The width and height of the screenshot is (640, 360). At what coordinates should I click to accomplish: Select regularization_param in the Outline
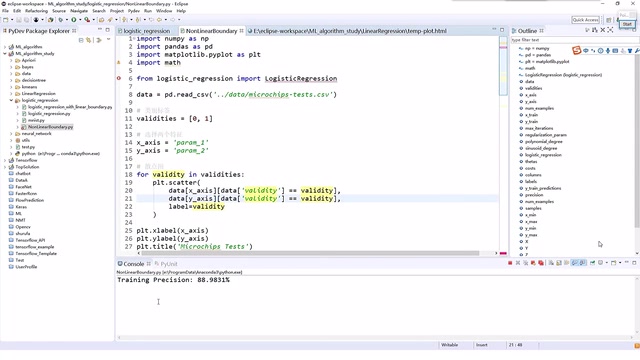[545, 135]
